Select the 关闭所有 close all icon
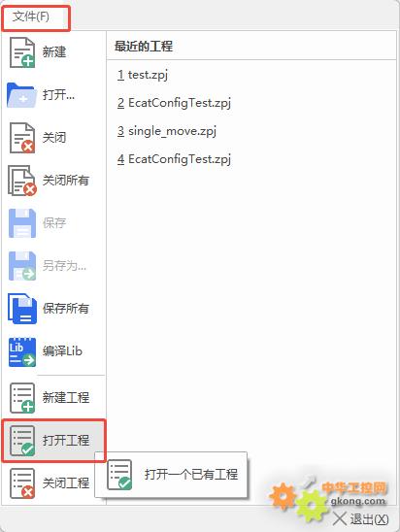The image size is (400, 532). click(x=22, y=181)
